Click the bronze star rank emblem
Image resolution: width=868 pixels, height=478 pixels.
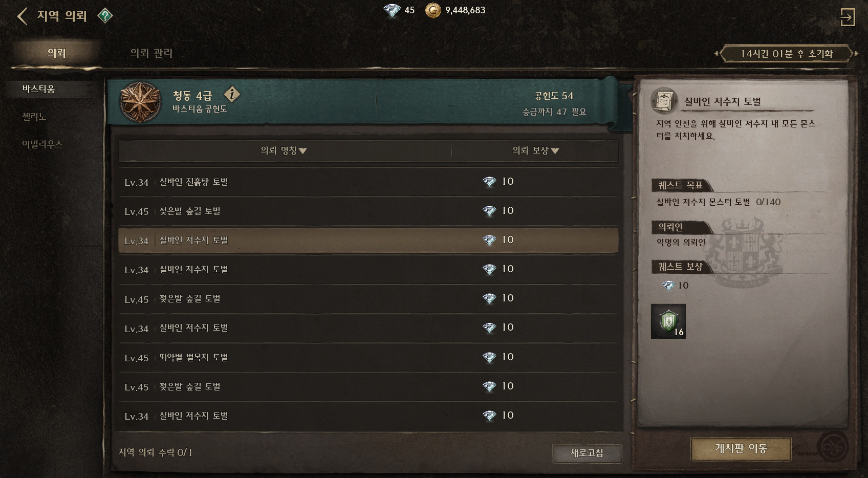click(x=140, y=102)
